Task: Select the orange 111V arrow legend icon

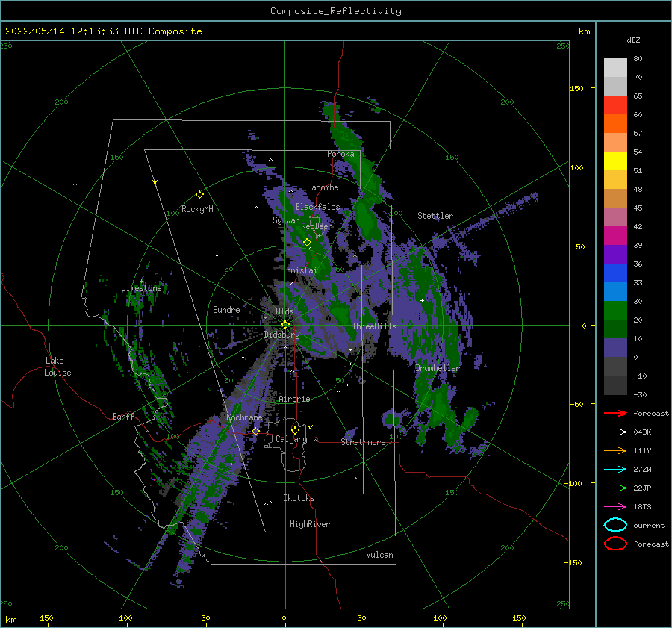Action: pyautogui.click(x=615, y=450)
